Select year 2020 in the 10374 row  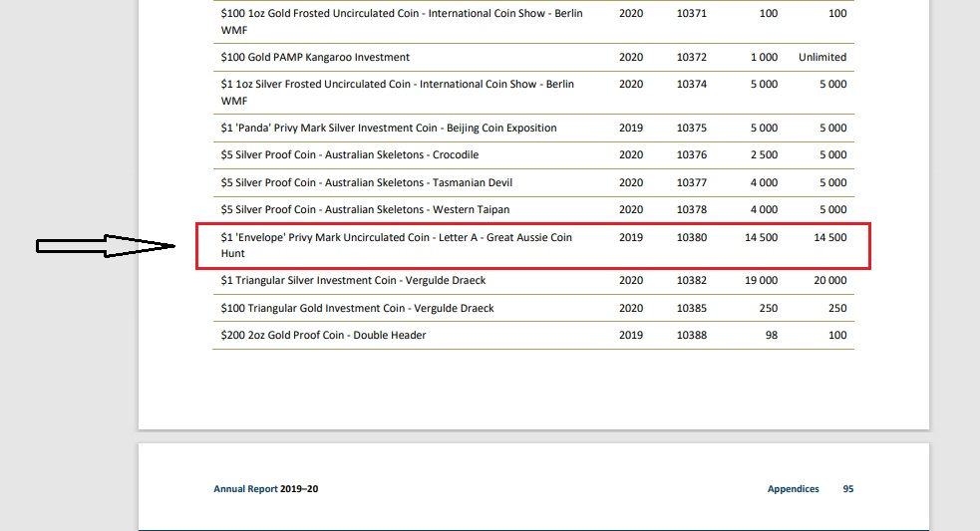[631, 84]
